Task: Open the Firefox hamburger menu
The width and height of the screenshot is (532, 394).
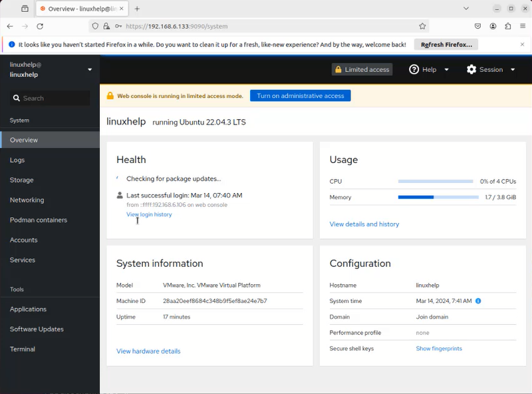Action: (x=523, y=26)
